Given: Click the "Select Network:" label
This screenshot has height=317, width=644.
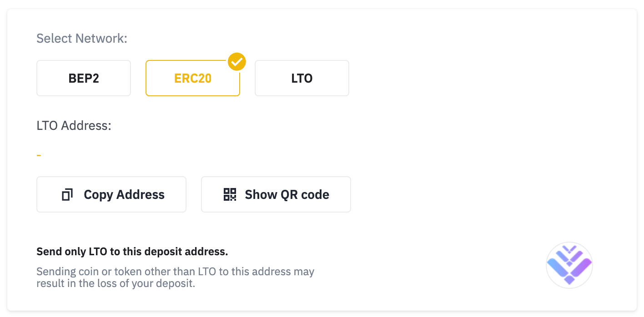Looking at the screenshot, I should pyautogui.click(x=82, y=39).
